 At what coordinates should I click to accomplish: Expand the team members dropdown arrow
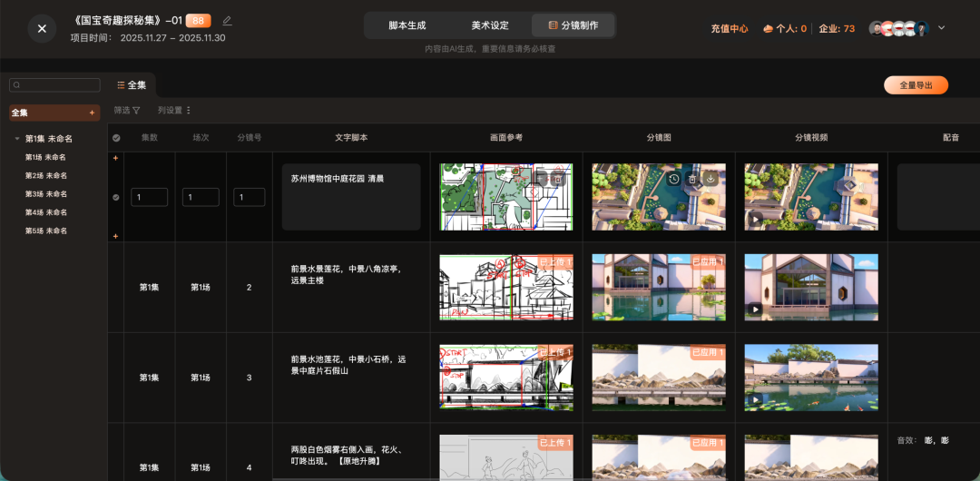[941, 28]
